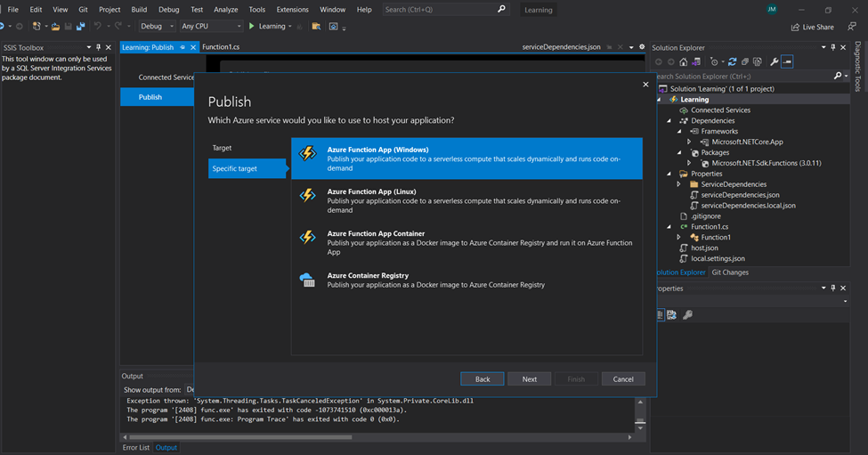This screenshot has width=868, height=455.
Task: Click the Sync/Refresh icon in Solution Explorer
Action: [733, 62]
